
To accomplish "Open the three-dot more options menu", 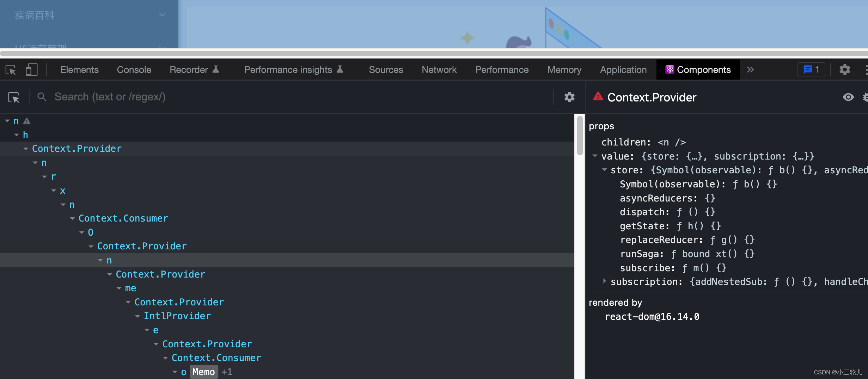I will click(867, 69).
